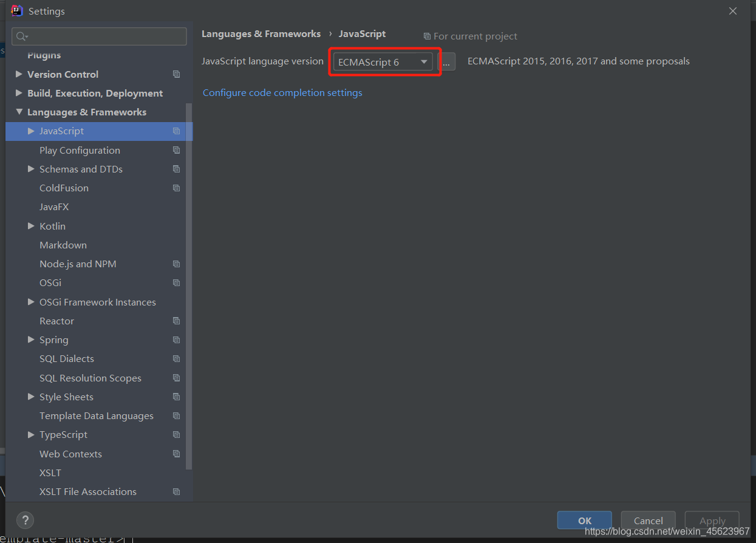Open Configure code completion settings link
Image resolution: width=756 pixels, height=543 pixels.
(282, 92)
